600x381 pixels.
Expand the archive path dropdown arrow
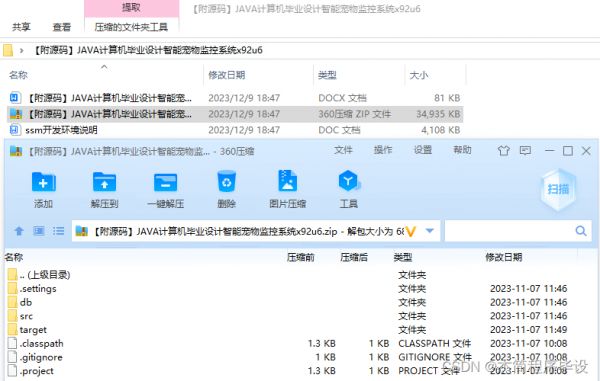tap(429, 231)
